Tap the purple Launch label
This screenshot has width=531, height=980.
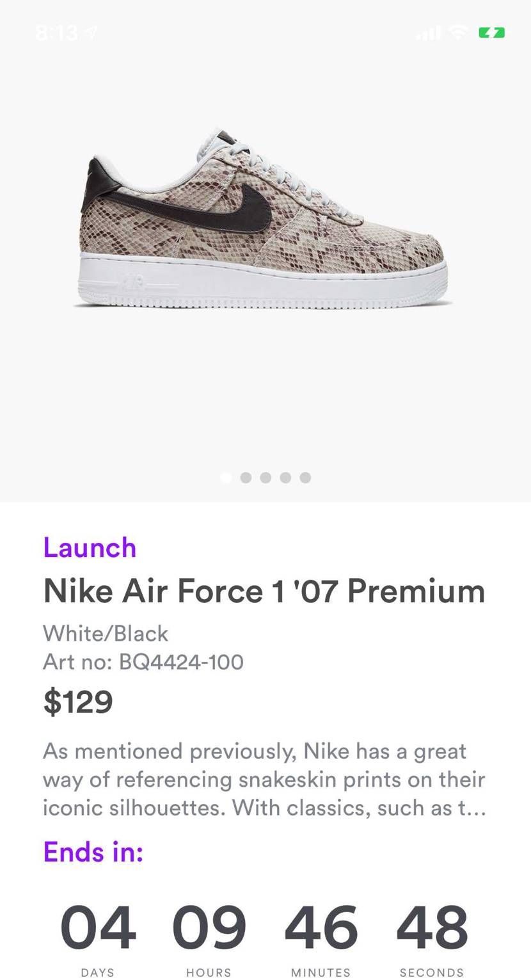pos(90,548)
